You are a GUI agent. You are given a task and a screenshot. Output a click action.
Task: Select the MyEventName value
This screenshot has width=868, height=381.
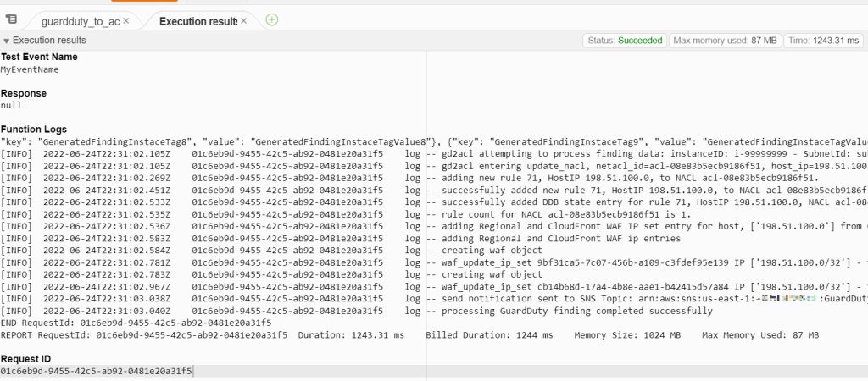tap(30, 69)
